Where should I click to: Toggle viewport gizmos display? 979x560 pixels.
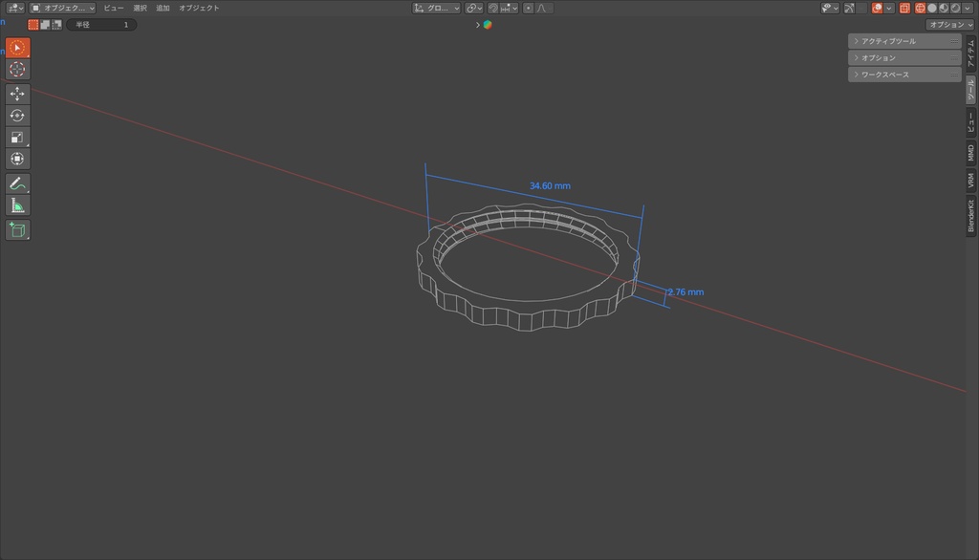click(x=850, y=8)
